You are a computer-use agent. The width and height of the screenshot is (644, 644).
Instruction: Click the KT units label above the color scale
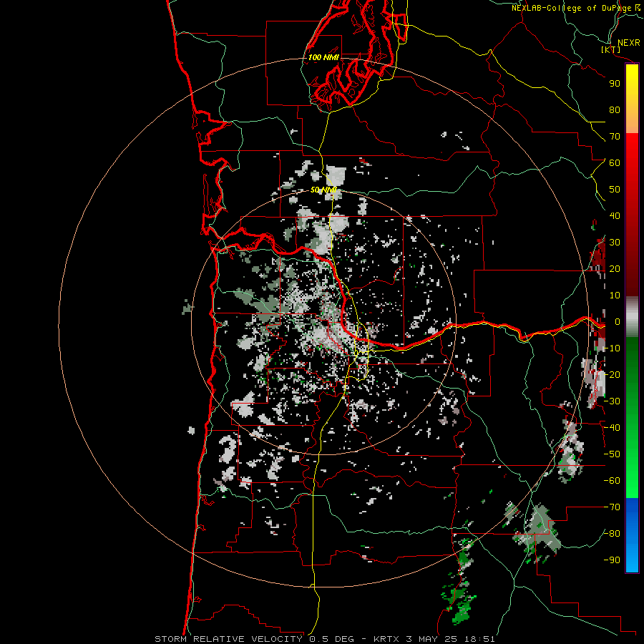point(611,49)
